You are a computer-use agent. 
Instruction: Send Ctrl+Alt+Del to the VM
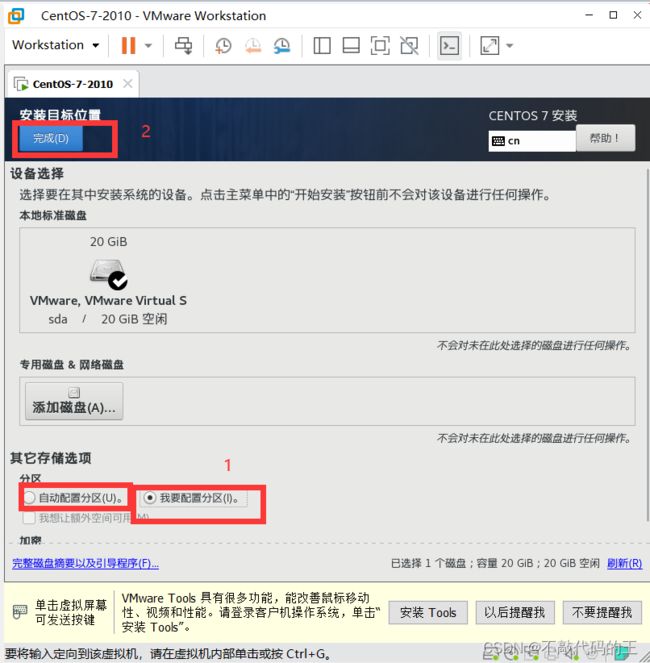coord(184,45)
